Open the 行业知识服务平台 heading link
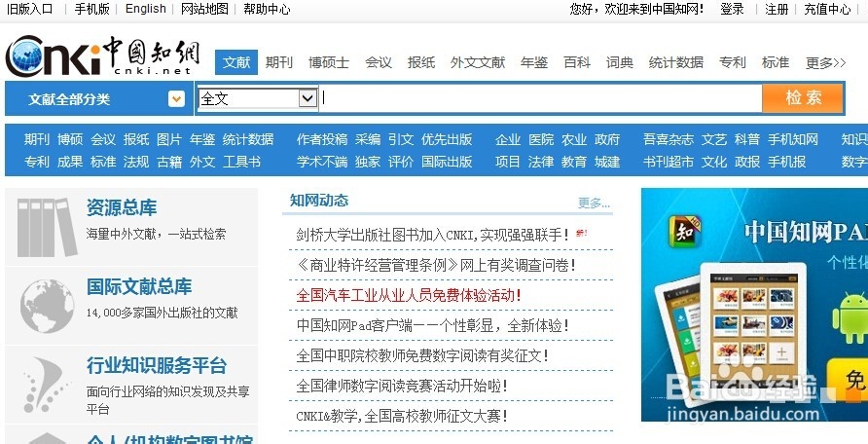Viewport: 868px width, 444px height. pyautogui.click(x=157, y=365)
